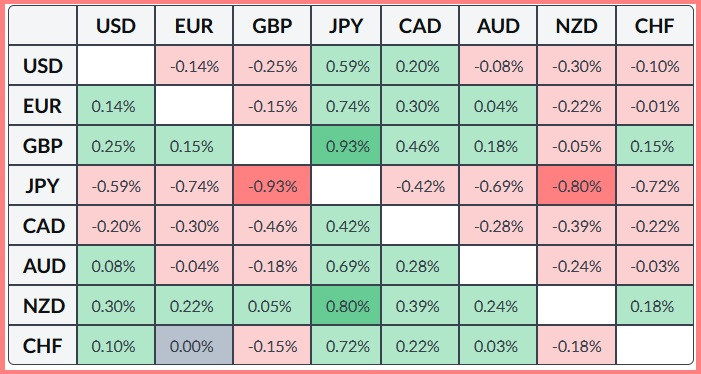This screenshot has height=374, width=701.
Task: Select the NZD row header
Action: click(43, 306)
